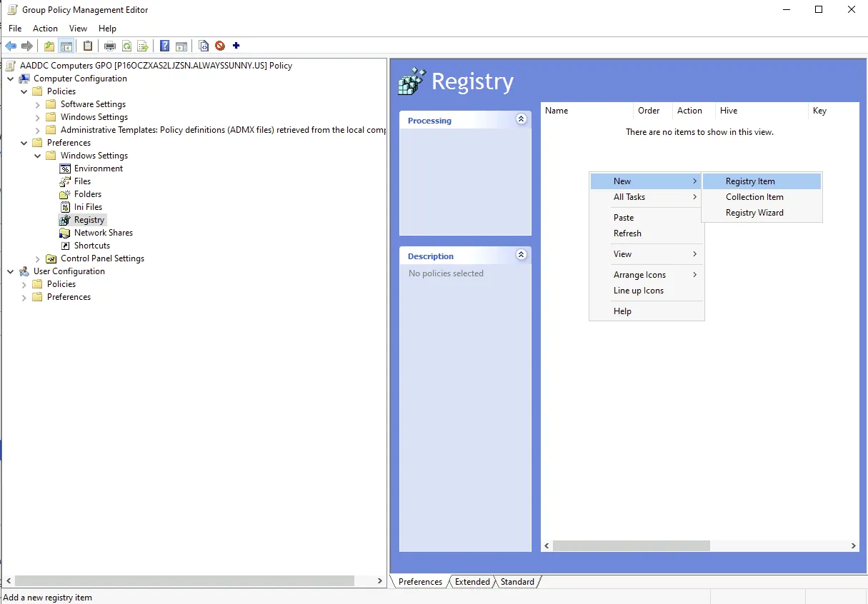The width and height of the screenshot is (868, 604).
Task: Collapse the Computer Configuration node
Action: point(10,79)
